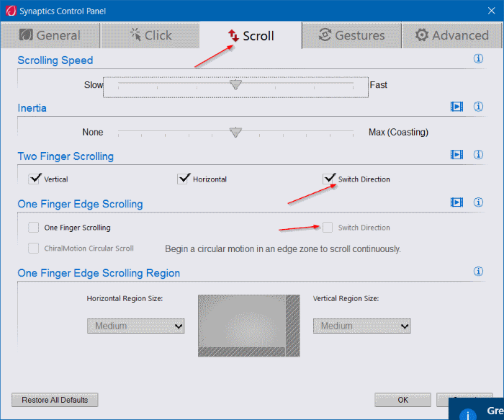
Task: Enable the One Finger Scrolling checkbox
Action: coord(34,228)
